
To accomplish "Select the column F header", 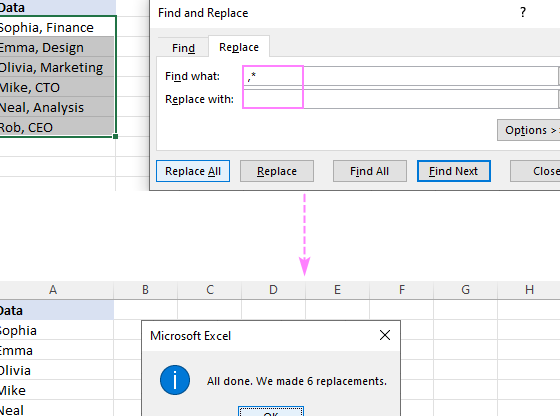I will click(401, 290).
